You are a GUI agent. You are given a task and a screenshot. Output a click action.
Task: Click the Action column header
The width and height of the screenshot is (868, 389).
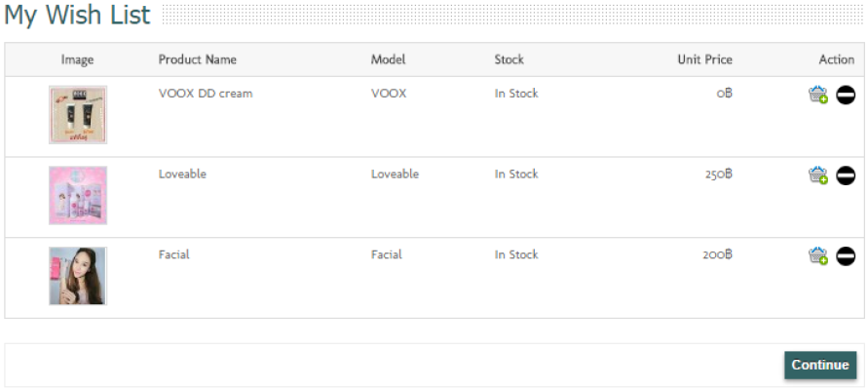[x=837, y=59]
